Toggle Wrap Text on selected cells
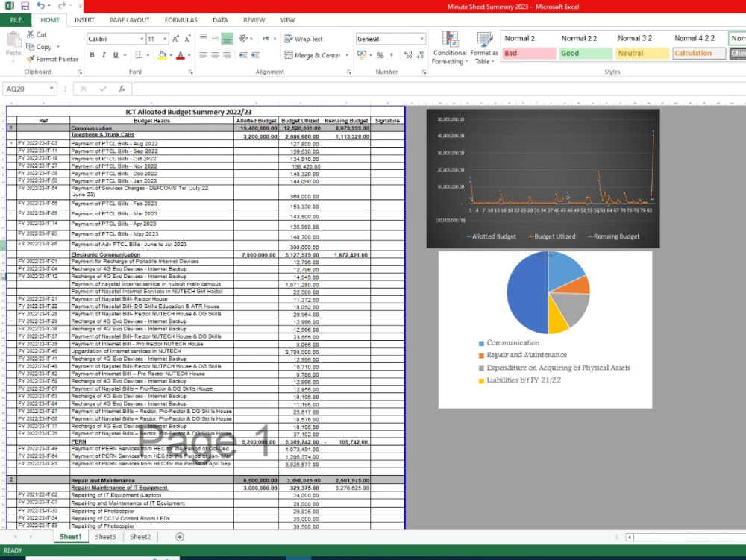746x560 pixels. [x=303, y=39]
